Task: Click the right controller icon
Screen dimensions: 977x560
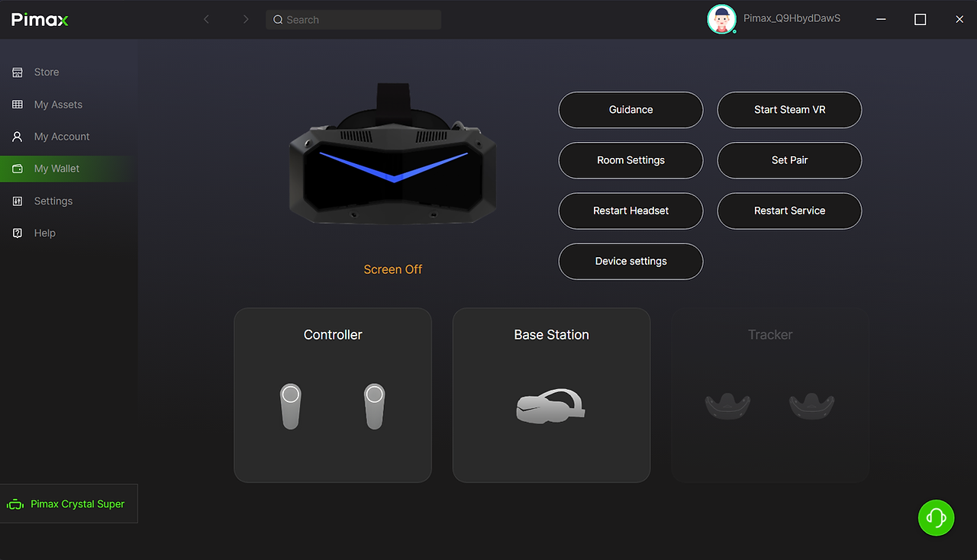Action: tap(374, 406)
